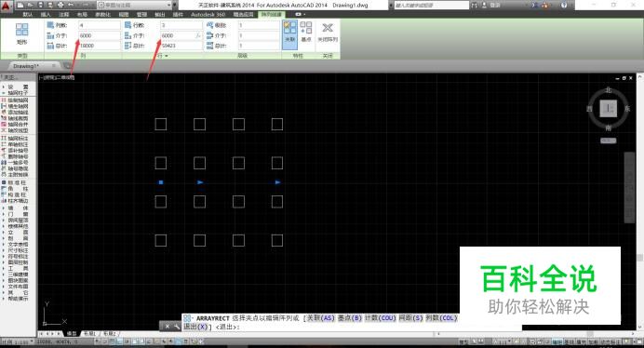Select the 一轴多号 tool
This screenshot has height=348, width=644.
[15, 162]
